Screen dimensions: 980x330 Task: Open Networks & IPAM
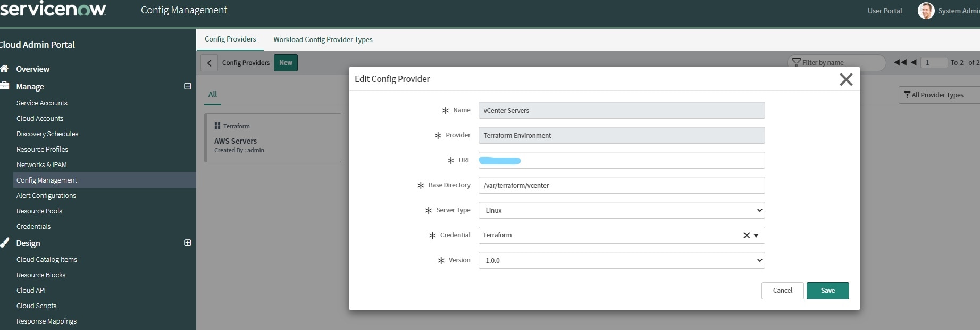(41, 165)
